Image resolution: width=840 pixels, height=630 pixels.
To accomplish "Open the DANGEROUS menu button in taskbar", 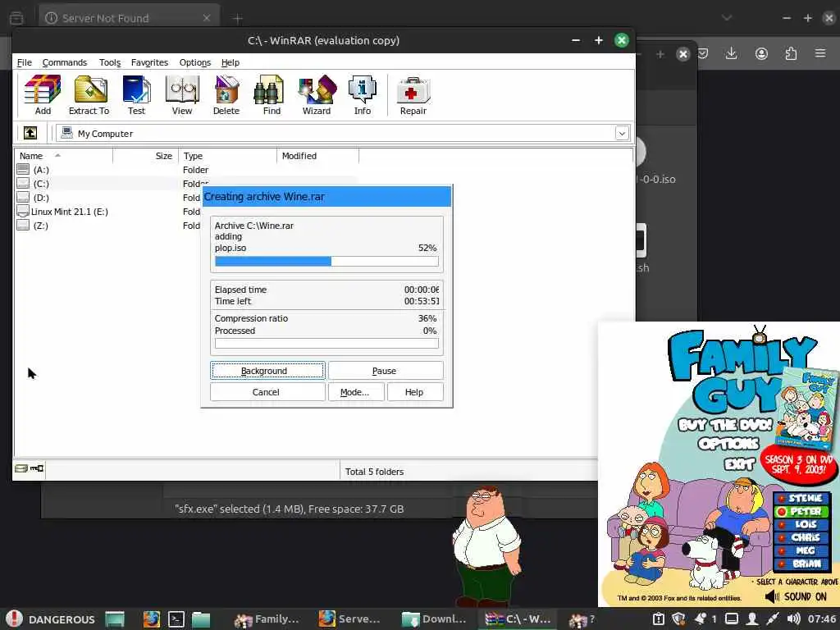I will [x=50, y=619].
